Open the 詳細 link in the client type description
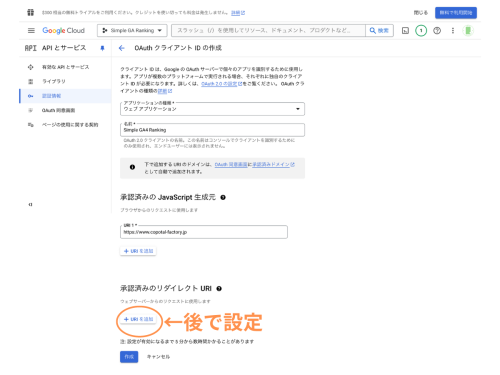This screenshot has width=500, height=375. point(165,91)
